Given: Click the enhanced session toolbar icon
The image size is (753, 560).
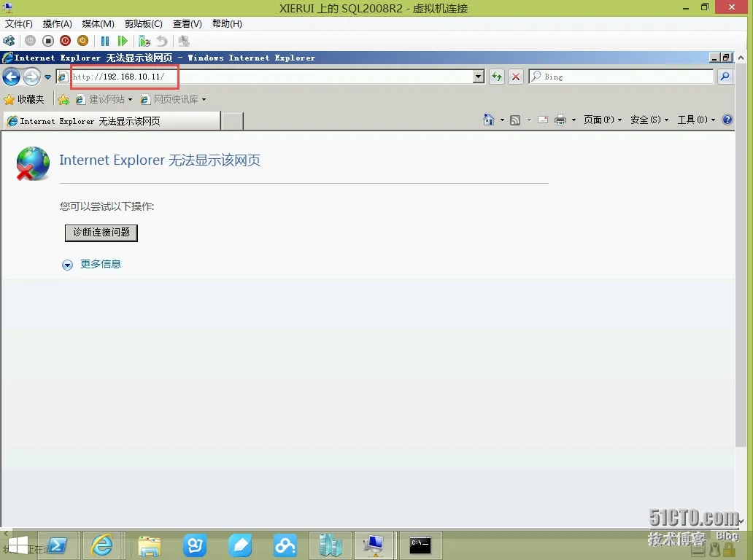Looking at the screenshot, I should (x=183, y=41).
